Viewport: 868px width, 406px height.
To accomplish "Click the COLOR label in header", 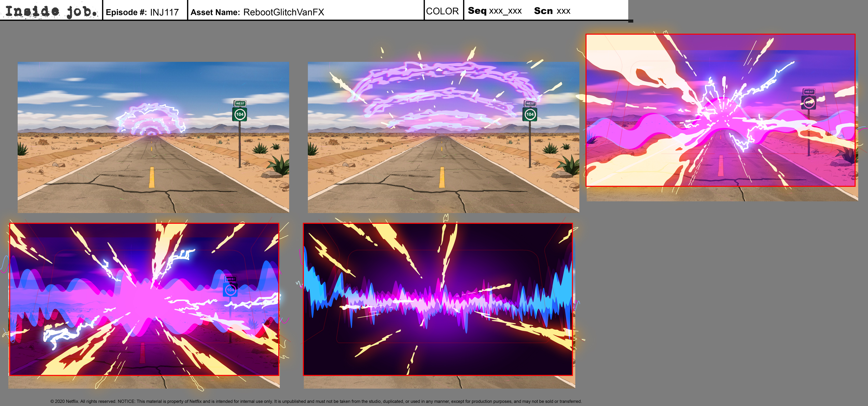I will (442, 11).
